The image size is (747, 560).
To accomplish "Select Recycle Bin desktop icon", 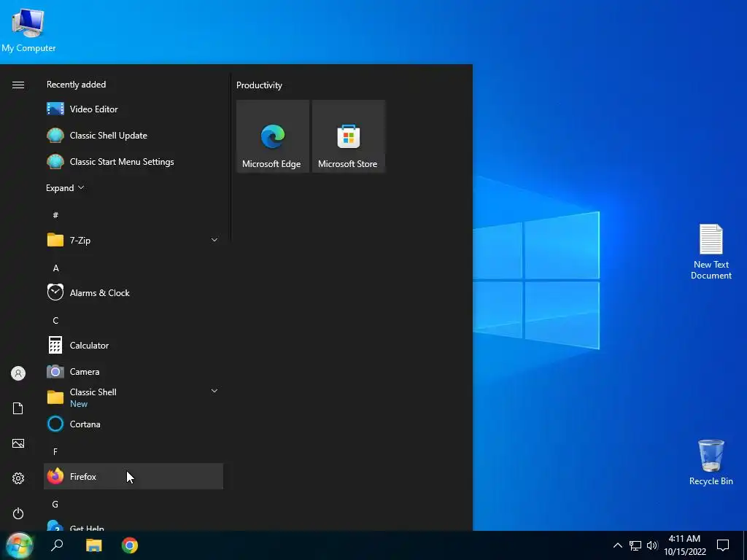I will 711,462.
